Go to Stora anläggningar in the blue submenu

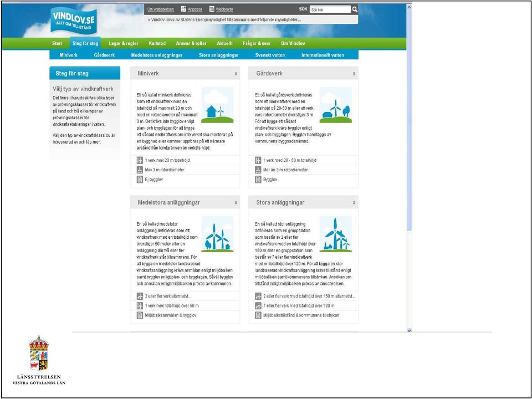pyautogui.click(x=219, y=55)
